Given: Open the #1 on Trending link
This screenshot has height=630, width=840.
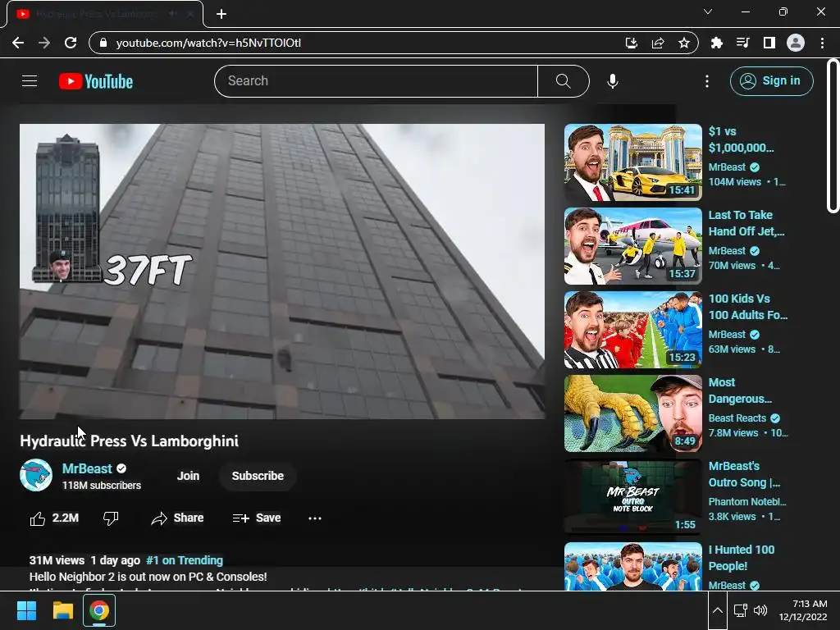Looking at the screenshot, I should pos(185,560).
